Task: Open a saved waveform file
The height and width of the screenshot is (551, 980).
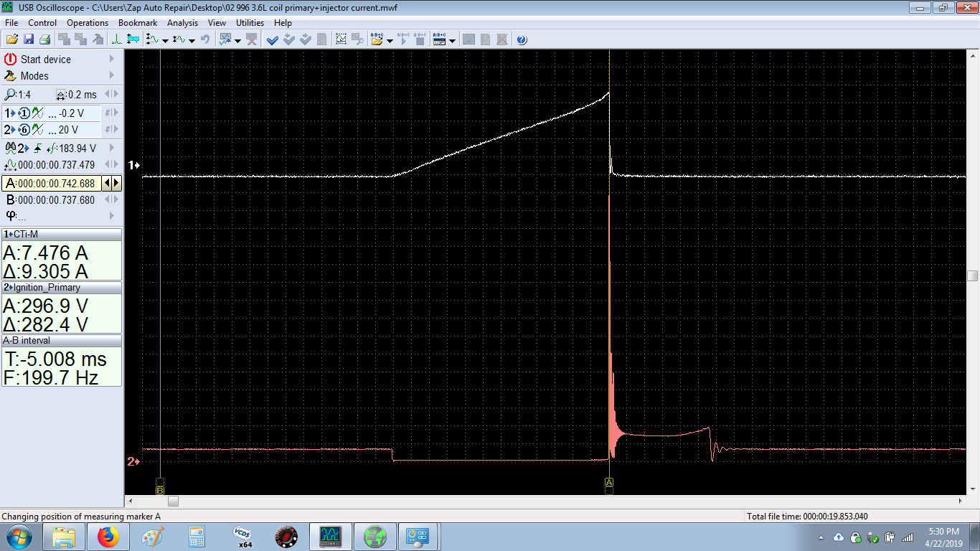Action: (x=12, y=39)
